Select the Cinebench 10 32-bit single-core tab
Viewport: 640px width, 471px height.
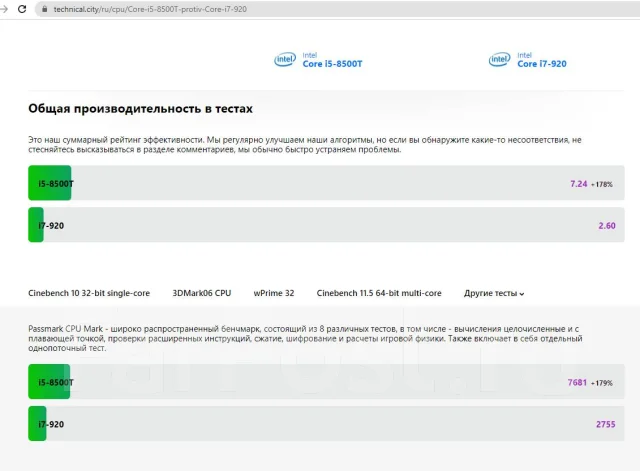(x=89, y=293)
